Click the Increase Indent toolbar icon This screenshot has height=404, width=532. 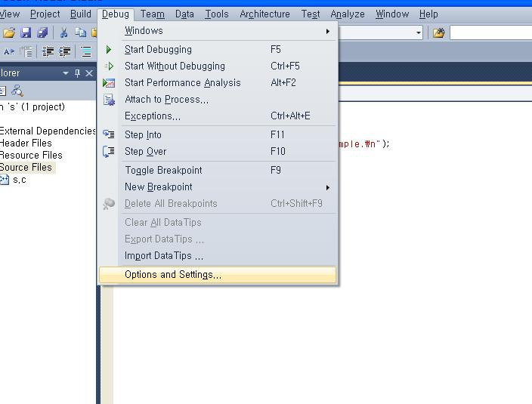coord(64,51)
